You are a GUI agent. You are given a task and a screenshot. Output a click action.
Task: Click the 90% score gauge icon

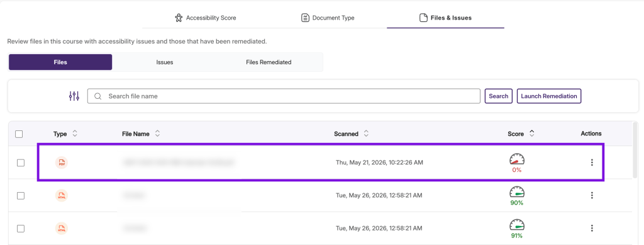(517, 192)
